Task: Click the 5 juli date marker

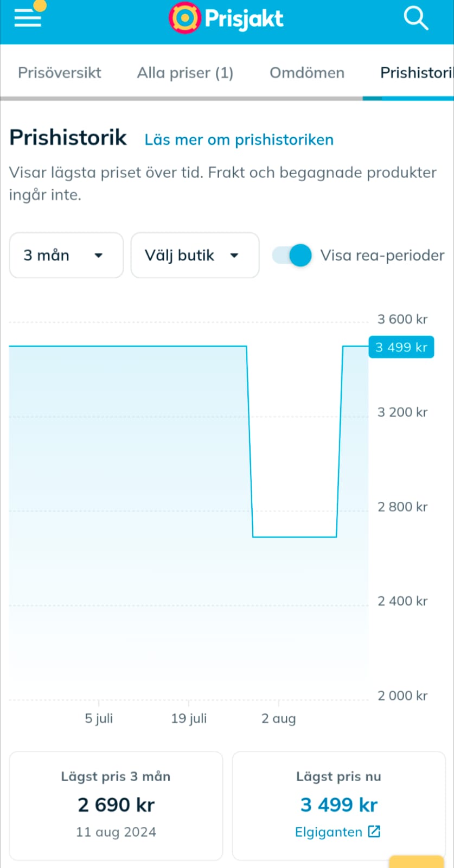Action: pyautogui.click(x=99, y=719)
